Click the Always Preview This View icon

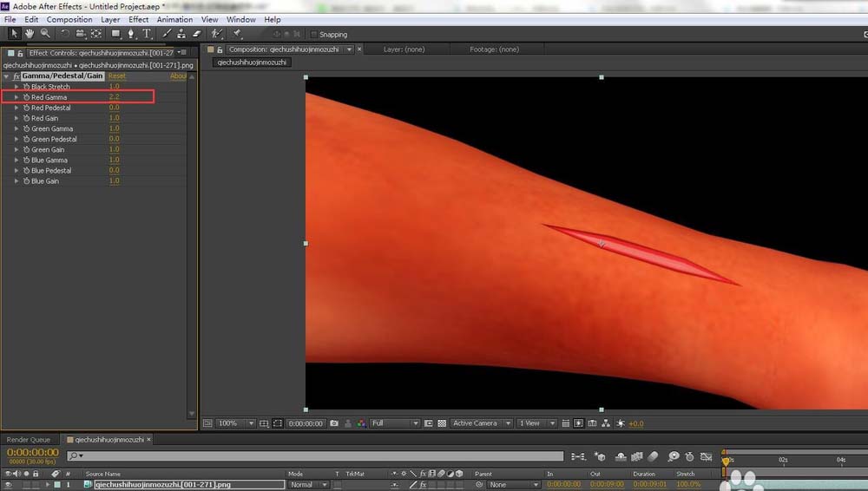pyautogui.click(x=207, y=423)
